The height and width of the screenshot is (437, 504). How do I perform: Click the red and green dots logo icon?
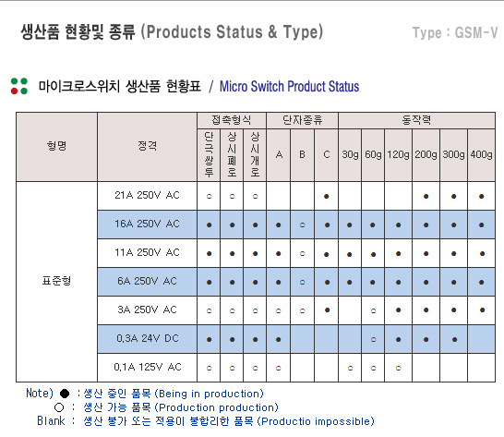pos(19,86)
